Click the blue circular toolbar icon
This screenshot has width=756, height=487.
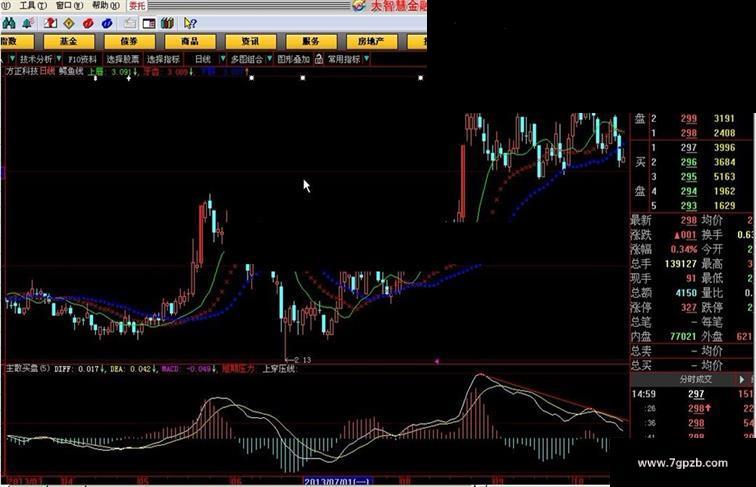point(107,23)
